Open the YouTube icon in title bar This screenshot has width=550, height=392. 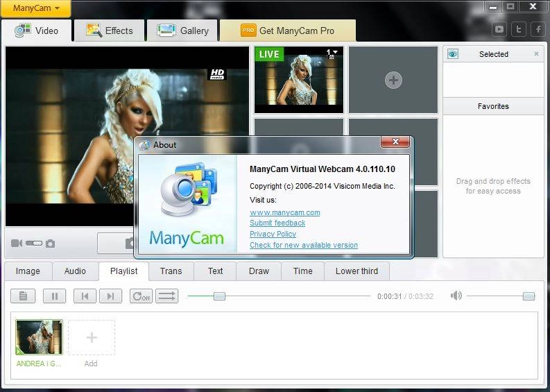(x=499, y=29)
